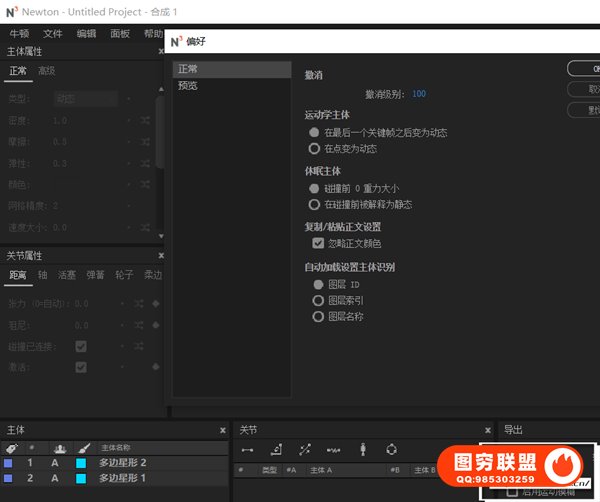Open the 类型 dropdown in body properties
Image resolution: width=600 pixels, height=502 pixels.
coord(86,99)
